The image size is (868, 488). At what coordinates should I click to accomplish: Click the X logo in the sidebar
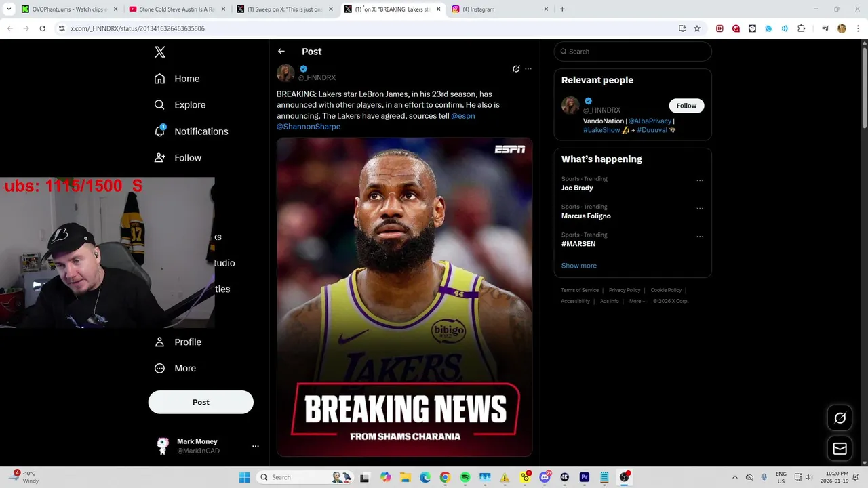(159, 52)
